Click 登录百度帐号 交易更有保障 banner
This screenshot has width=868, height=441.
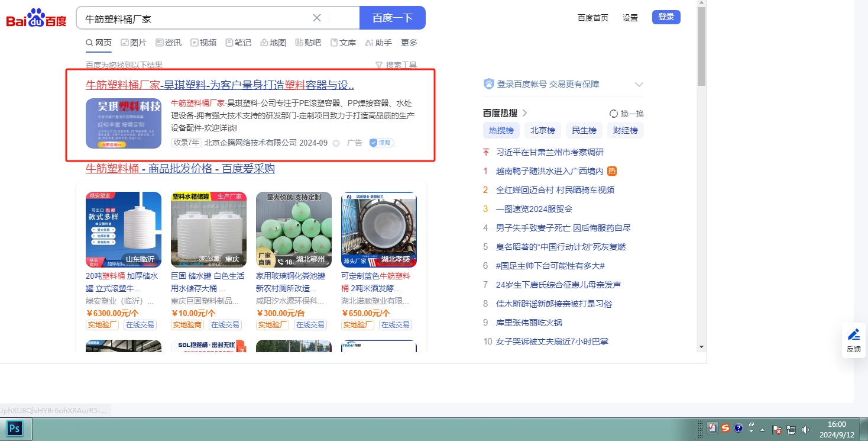548,84
